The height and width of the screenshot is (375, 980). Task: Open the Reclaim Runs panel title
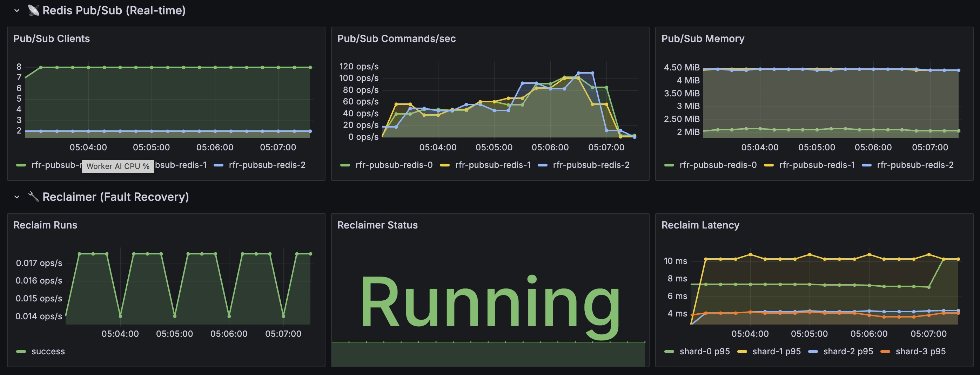click(x=45, y=225)
